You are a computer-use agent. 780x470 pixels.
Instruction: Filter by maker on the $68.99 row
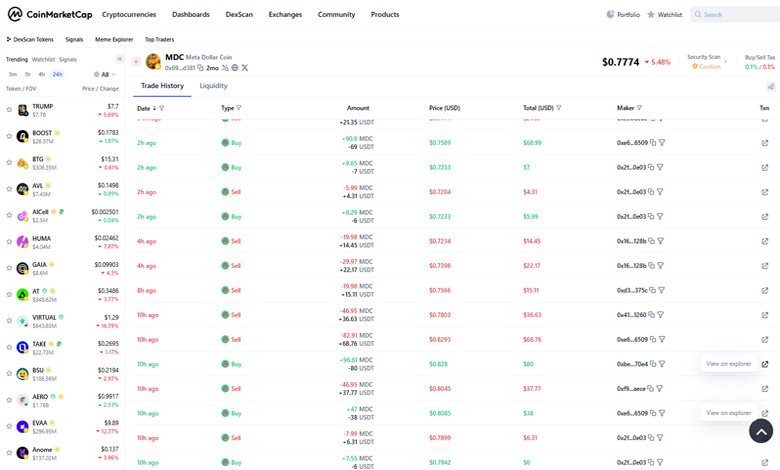pyautogui.click(x=662, y=143)
